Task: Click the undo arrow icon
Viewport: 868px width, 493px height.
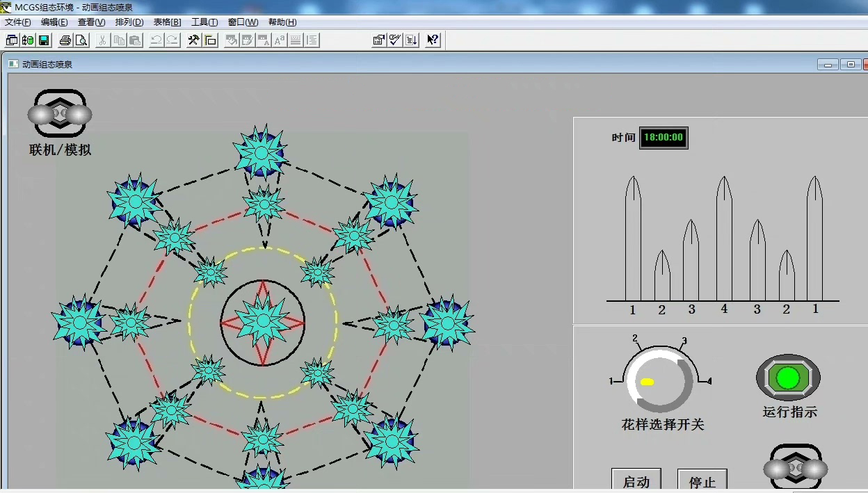Action: coord(156,40)
